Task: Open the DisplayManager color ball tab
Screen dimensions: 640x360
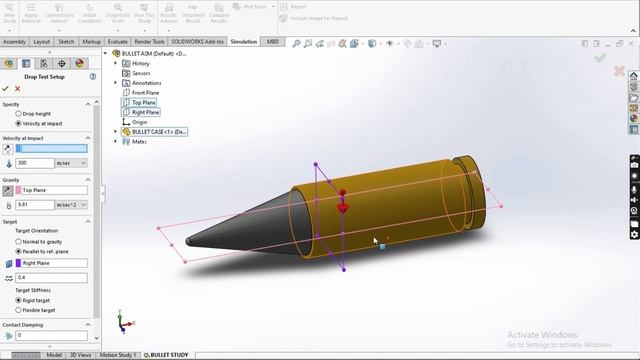Action: [79, 63]
